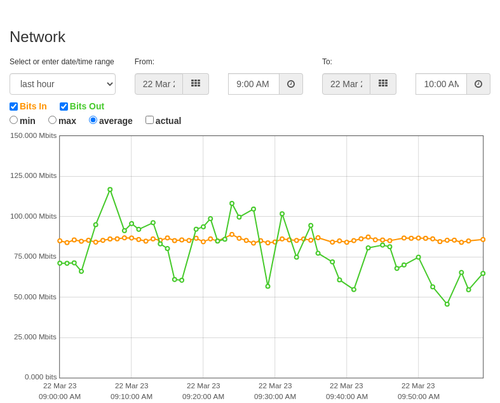Viewport: 500px width, 403px height.
Task: Click the From date field '22 Mar'
Action: [159, 84]
